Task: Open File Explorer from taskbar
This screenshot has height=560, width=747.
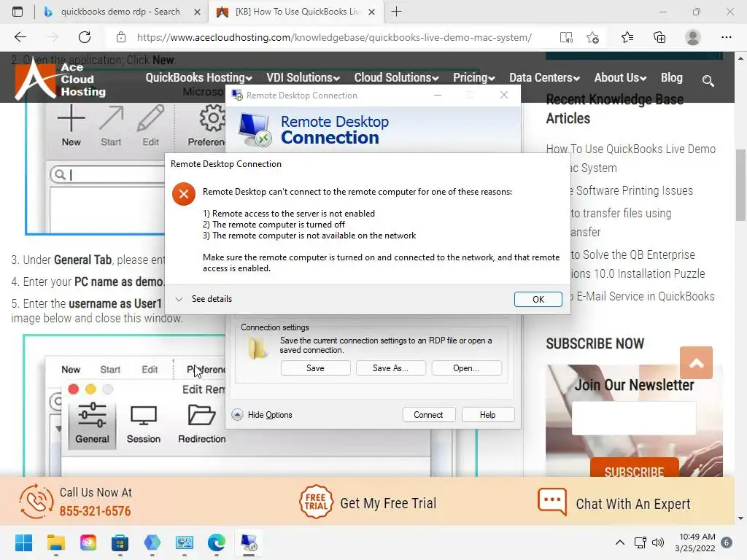Action: point(55,542)
